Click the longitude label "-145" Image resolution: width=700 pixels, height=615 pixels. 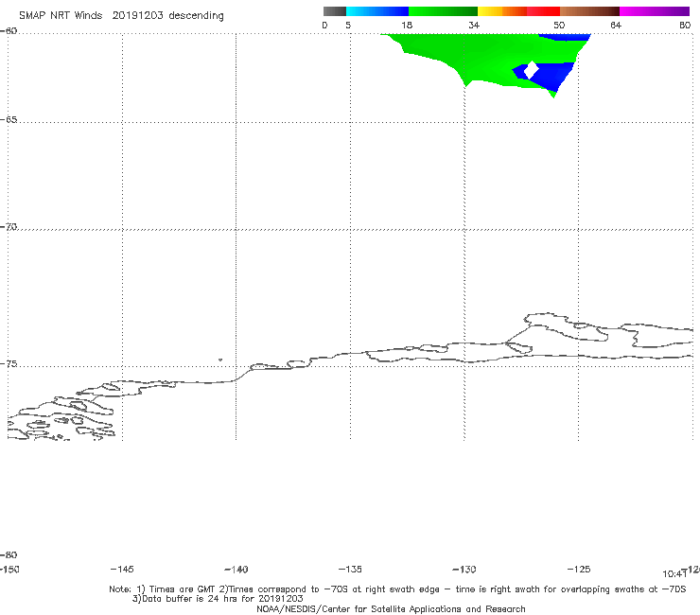(122, 569)
